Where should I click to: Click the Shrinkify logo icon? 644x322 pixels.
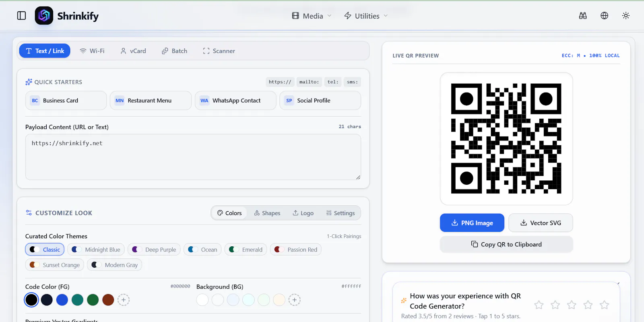pyautogui.click(x=44, y=16)
